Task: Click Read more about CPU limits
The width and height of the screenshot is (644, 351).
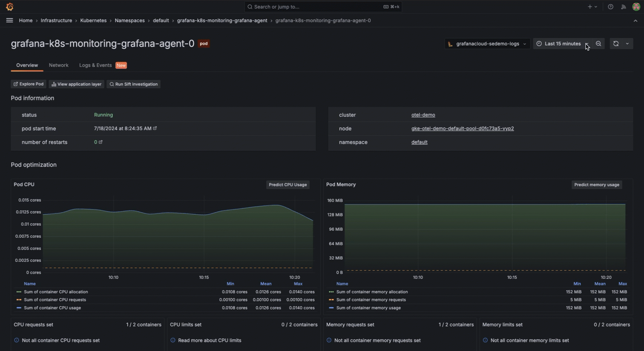Action: coord(210,340)
